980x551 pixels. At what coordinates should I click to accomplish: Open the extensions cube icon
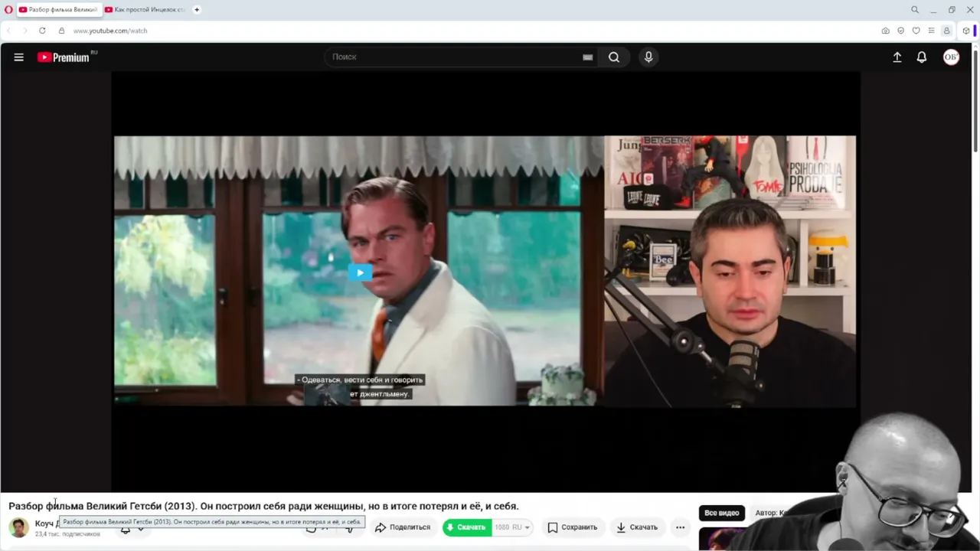(x=966, y=31)
